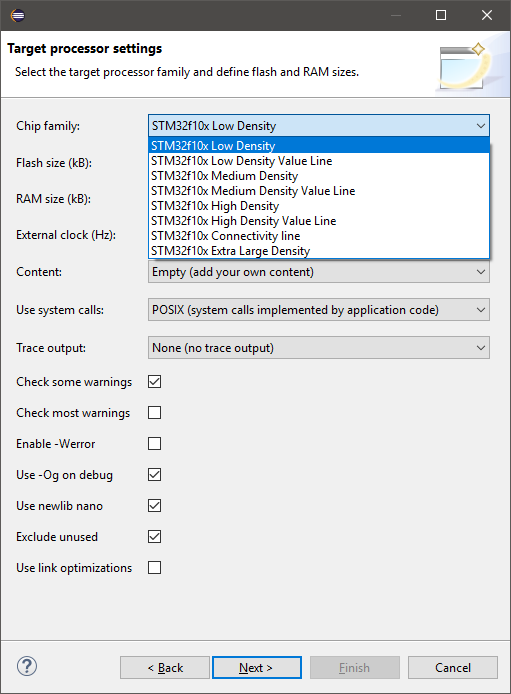Select STM32f10x Low Density option
This screenshot has height=694, width=511.
pyautogui.click(x=319, y=146)
